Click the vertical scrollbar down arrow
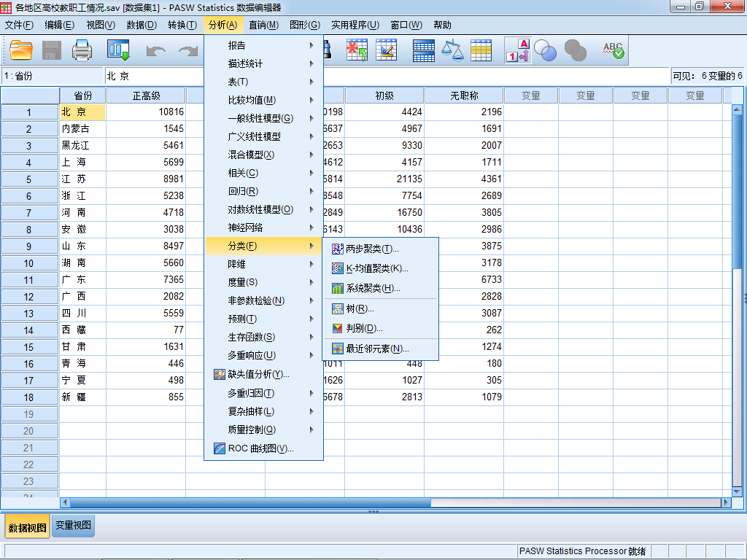 click(x=737, y=492)
